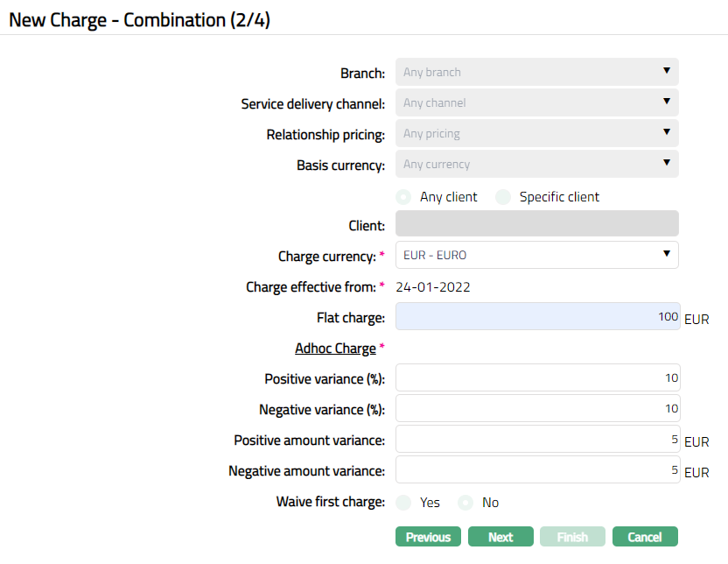Click the Negative variance (%) field
Image resolution: width=728 pixels, height=564 pixels.
coord(536,408)
